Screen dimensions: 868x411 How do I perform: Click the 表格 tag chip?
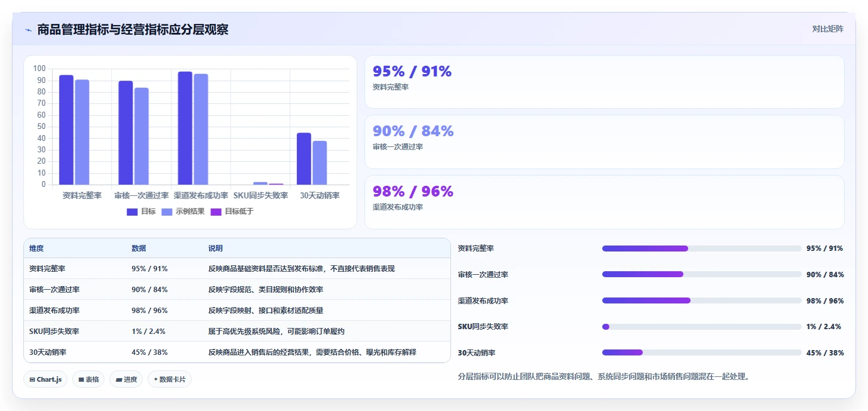[88, 379]
